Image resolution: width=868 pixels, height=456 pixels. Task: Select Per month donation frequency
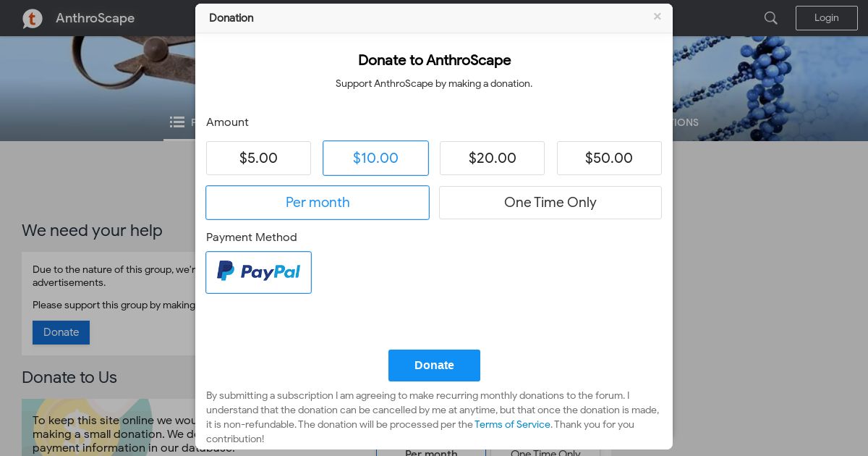point(318,203)
